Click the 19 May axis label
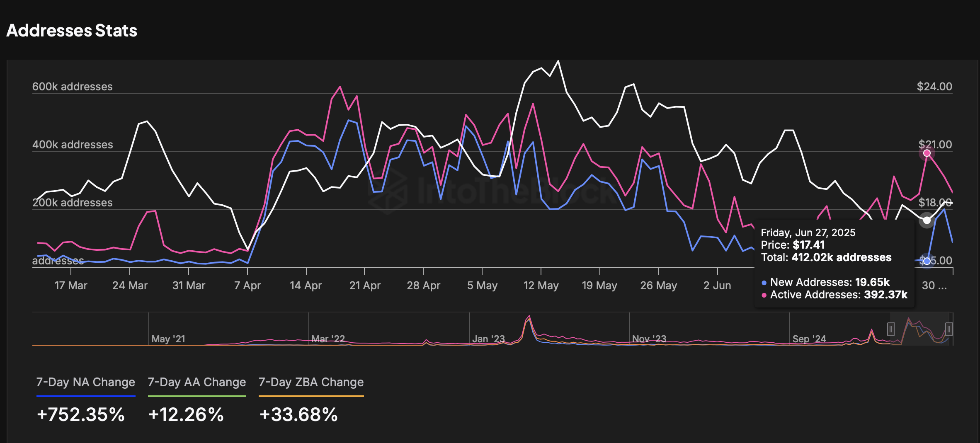This screenshot has height=443, width=980. [599, 286]
